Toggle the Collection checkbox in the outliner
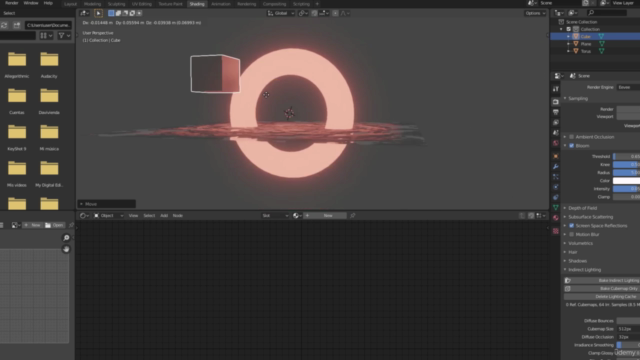640x360 pixels. pos(569,29)
